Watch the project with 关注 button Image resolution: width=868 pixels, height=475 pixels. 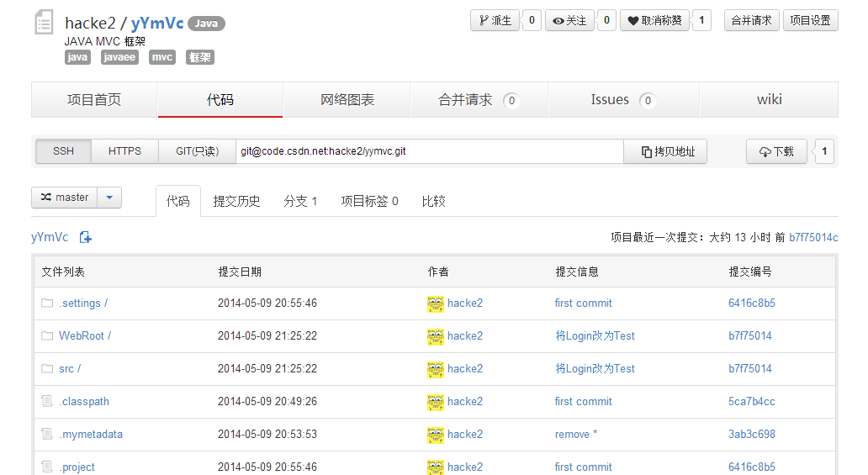click(x=569, y=20)
